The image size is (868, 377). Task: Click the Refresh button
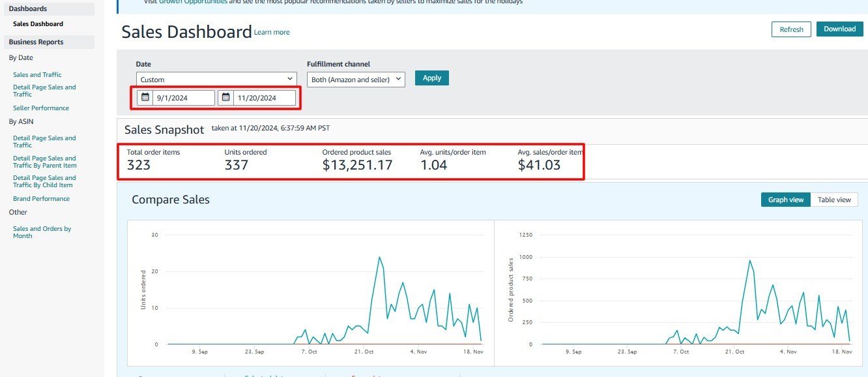791,29
